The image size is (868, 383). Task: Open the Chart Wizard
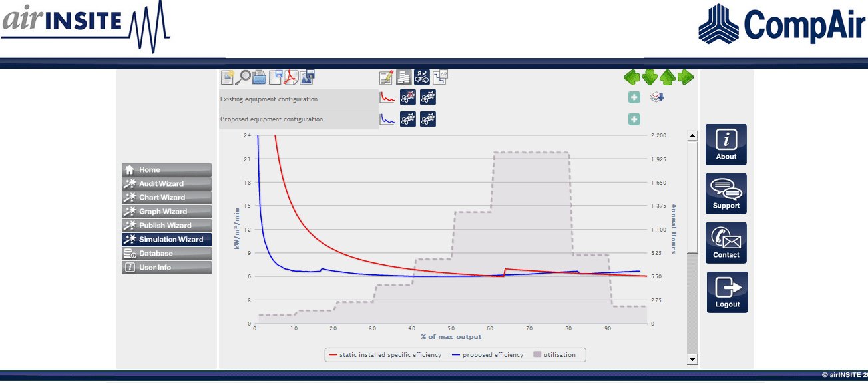166,198
